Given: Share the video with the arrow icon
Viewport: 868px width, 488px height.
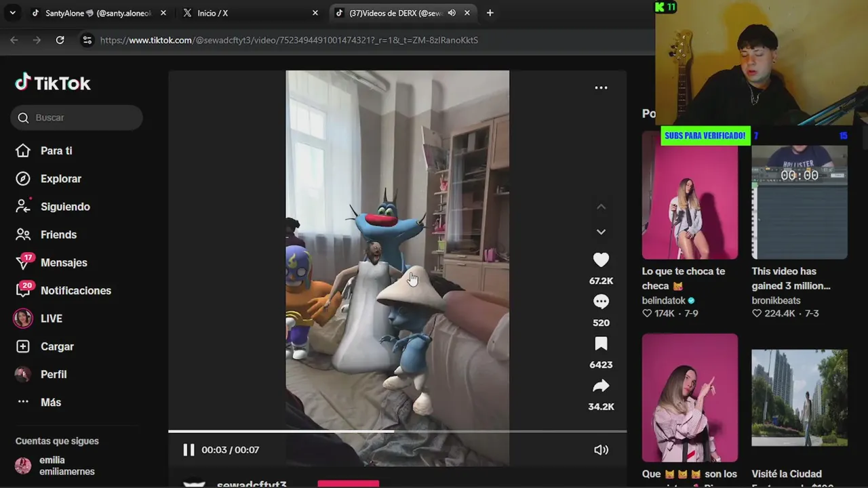Looking at the screenshot, I should (x=601, y=386).
